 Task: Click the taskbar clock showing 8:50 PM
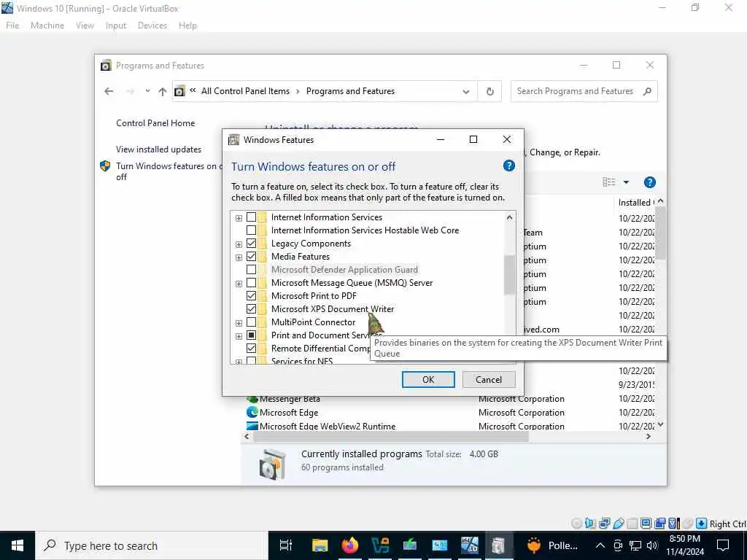point(685,545)
